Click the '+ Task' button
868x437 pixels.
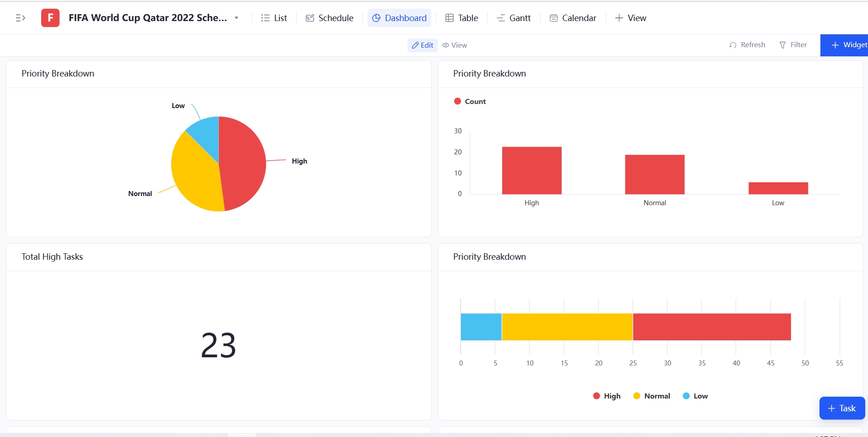click(x=841, y=408)
